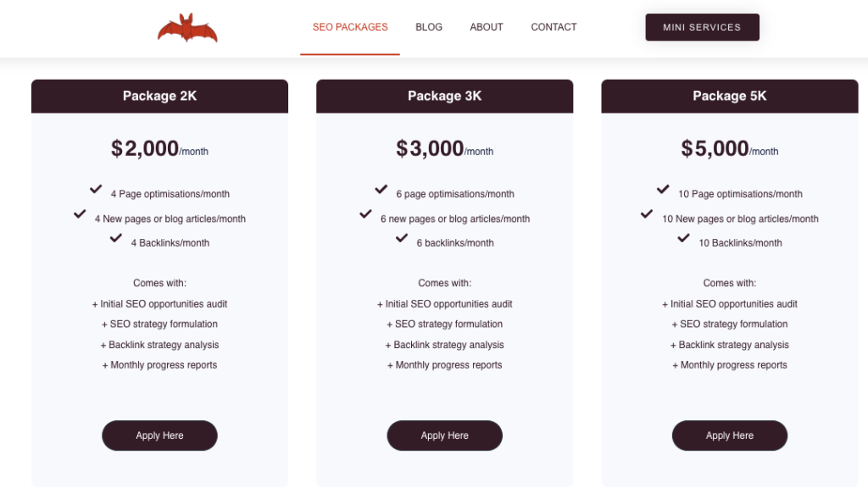Click checkmark beside 10 Page optimisations/month
Viewport: 868px width, 499px height.
[663, 189]
